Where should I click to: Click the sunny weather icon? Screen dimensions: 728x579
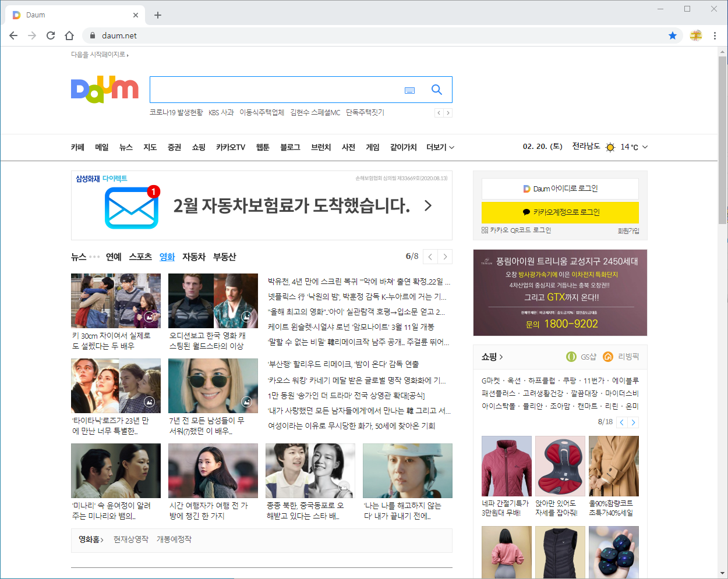click(610, 147)
